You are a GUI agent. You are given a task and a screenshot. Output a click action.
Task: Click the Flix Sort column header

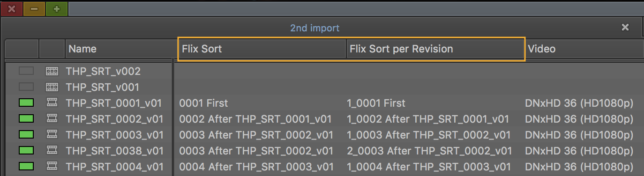(x=262, y=49)
